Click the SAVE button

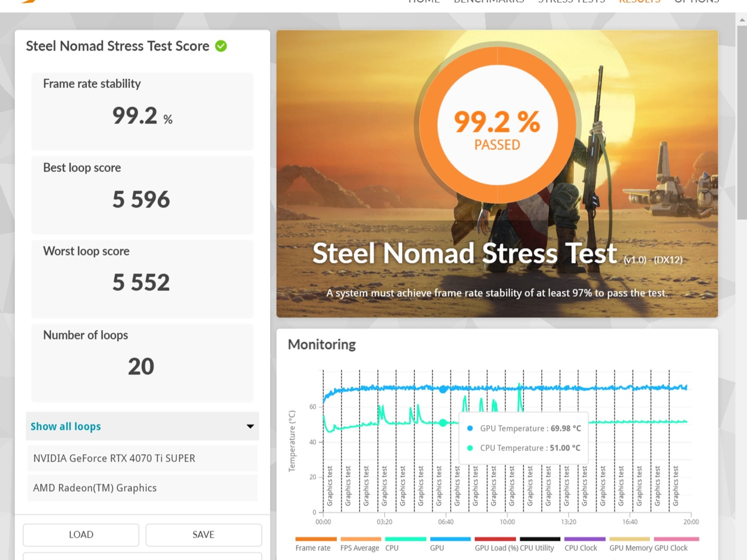point(204,534)
